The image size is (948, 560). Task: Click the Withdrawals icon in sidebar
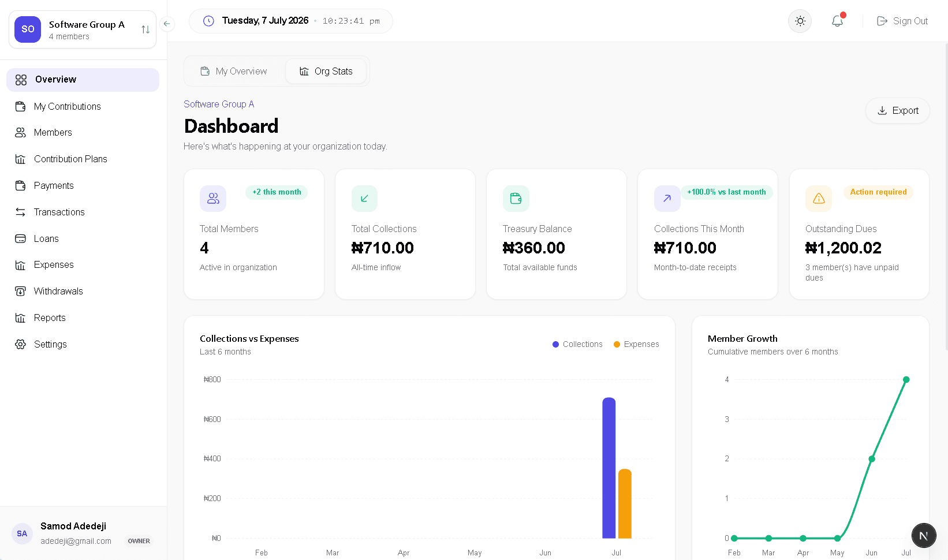20,291
